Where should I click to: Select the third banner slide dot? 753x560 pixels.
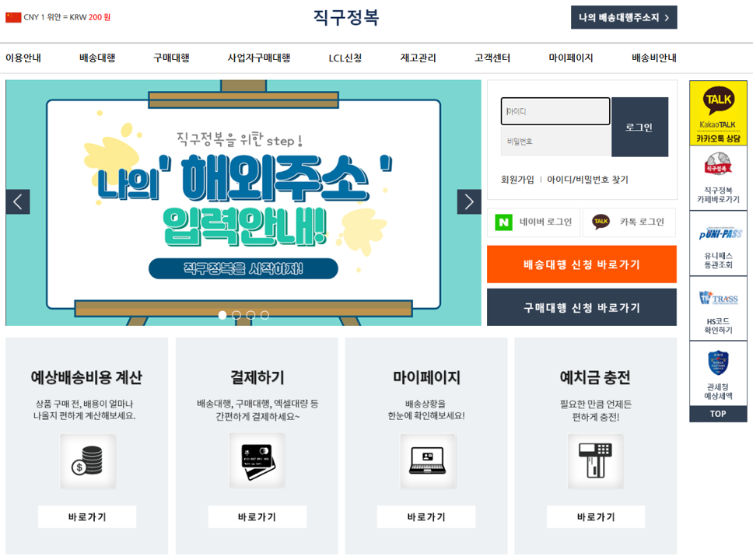[x=250, y=315]
